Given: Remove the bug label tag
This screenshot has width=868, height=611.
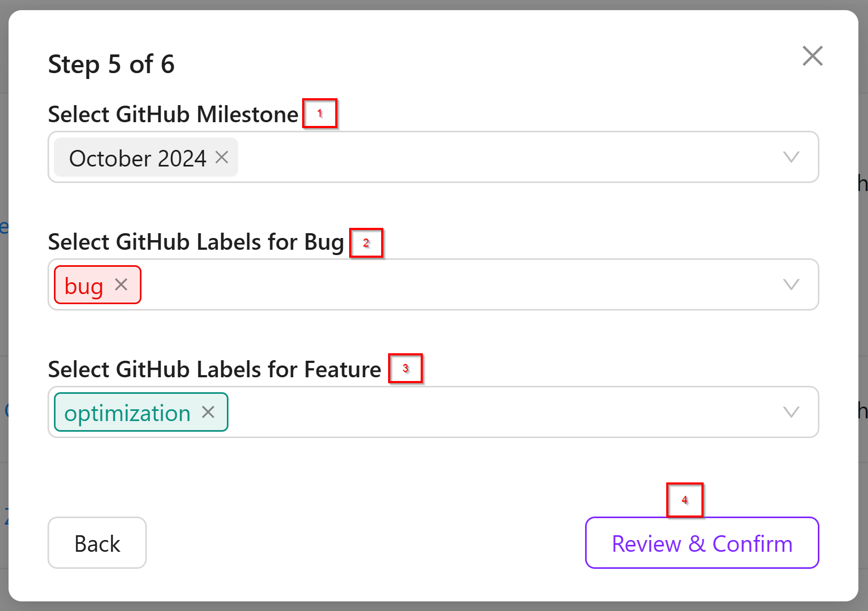Looking at the screenshot, I should (121, 285).
